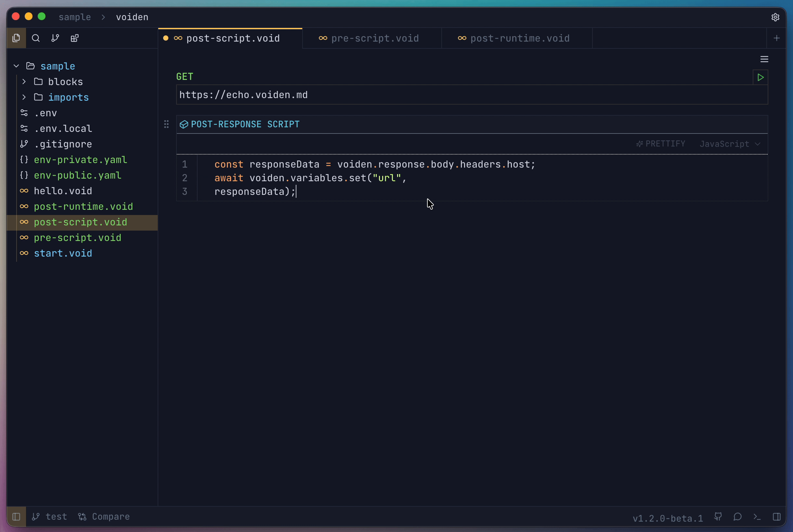Click the request URL input field

(471, 95)
